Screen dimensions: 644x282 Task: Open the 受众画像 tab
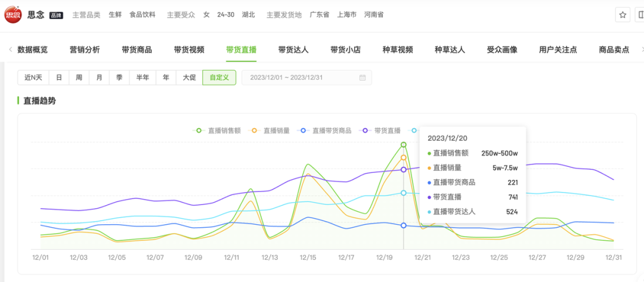pyautogui.click(x=501, y=49)
